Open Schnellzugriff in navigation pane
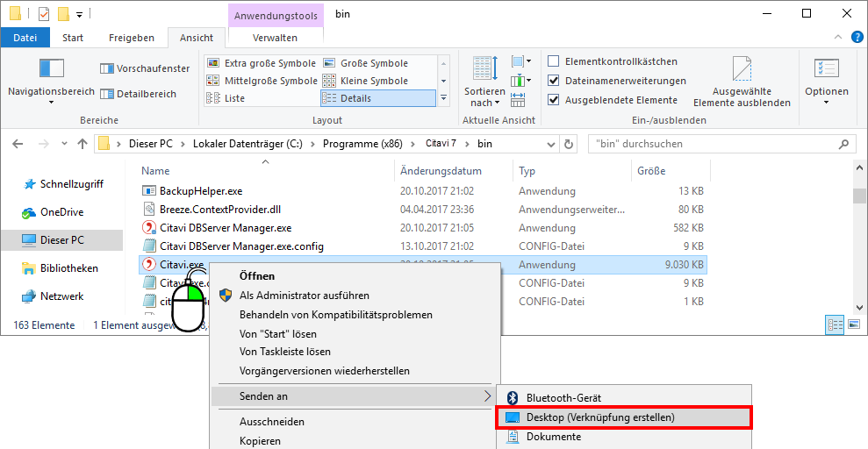Screen dimensions: 868x449 pos(63,184)
